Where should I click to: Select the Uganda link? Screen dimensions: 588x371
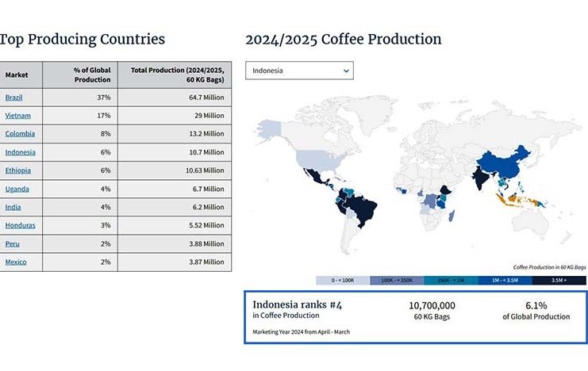coord(17,189)
